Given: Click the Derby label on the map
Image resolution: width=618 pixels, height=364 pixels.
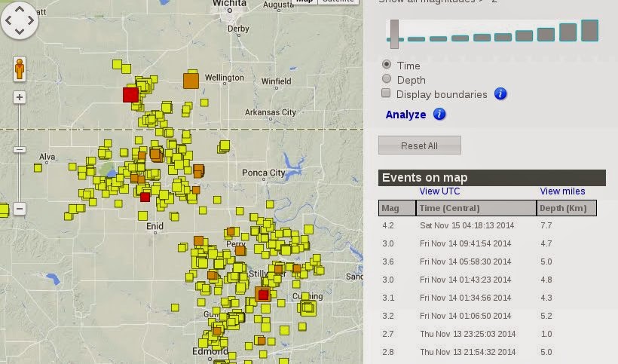Looking at the screenshot, I should [x=238, y=29].
